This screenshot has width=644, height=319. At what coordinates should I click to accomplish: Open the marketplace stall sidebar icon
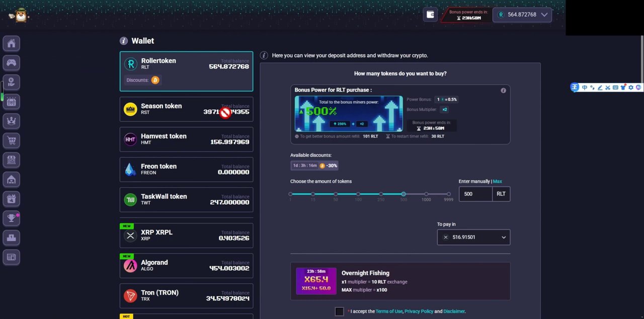(12, 160)
